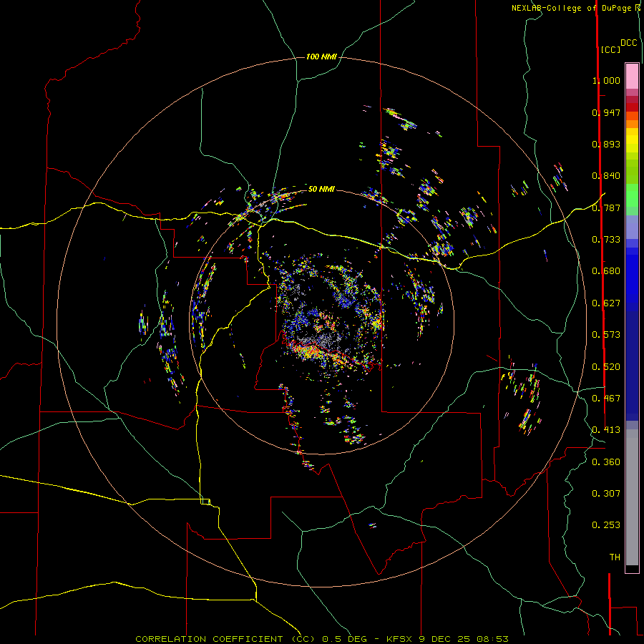Click the 0.413 legend value

click(606, 430)
